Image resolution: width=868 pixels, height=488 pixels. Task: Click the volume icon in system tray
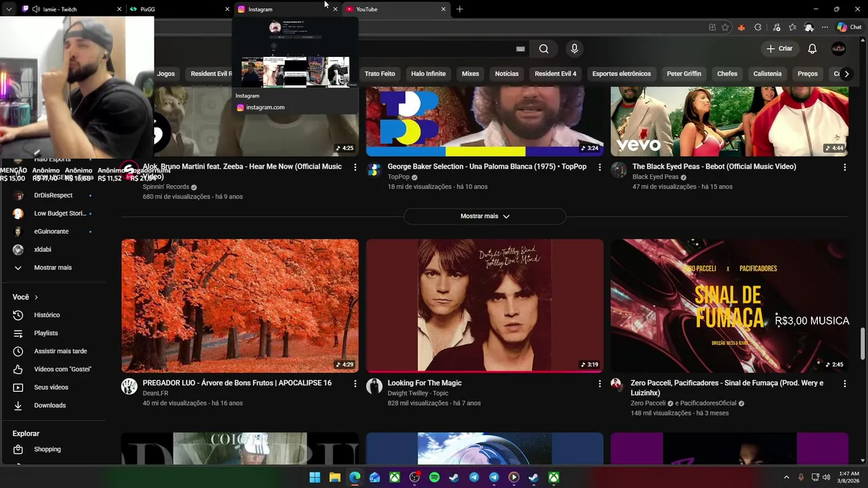pos(826,477)
